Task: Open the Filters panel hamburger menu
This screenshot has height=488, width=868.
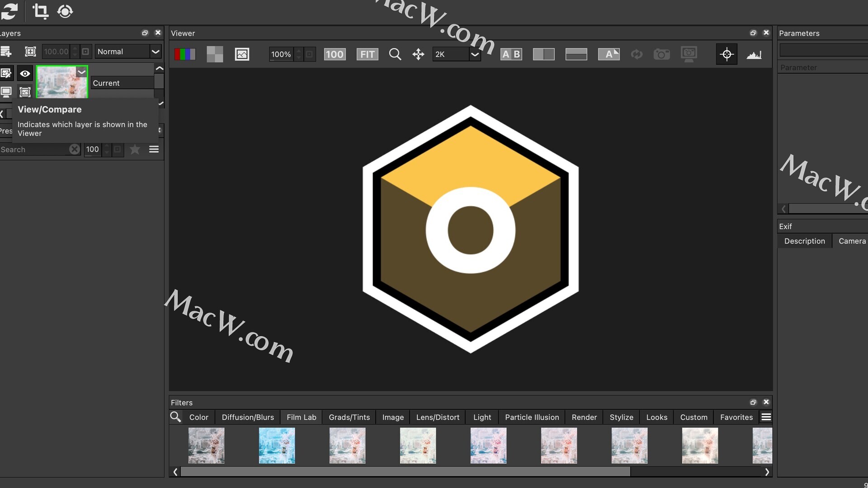Action: [x=766, y=417]
